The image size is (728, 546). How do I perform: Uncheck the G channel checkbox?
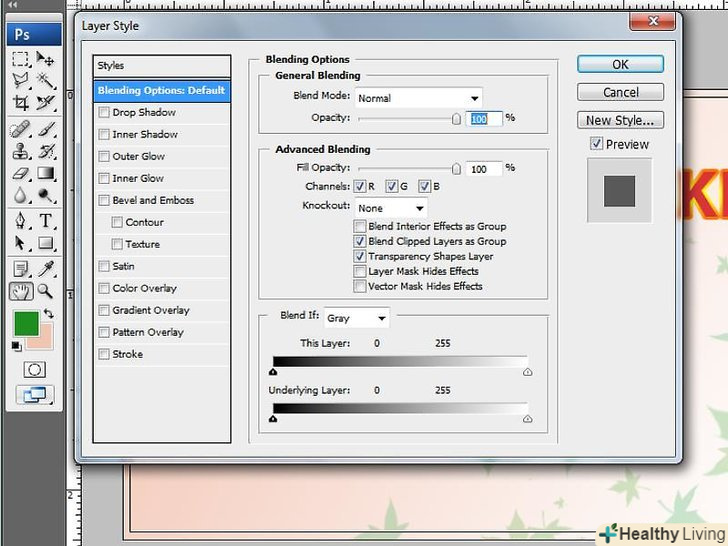tap(392, 187)
